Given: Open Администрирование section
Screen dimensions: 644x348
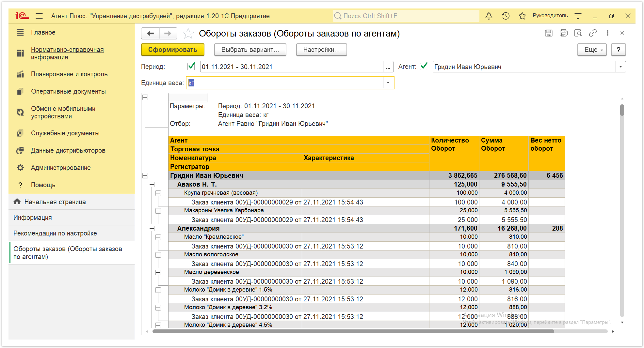Looking at the screenshot, I should pyautogui.click(x=61, y=168).
